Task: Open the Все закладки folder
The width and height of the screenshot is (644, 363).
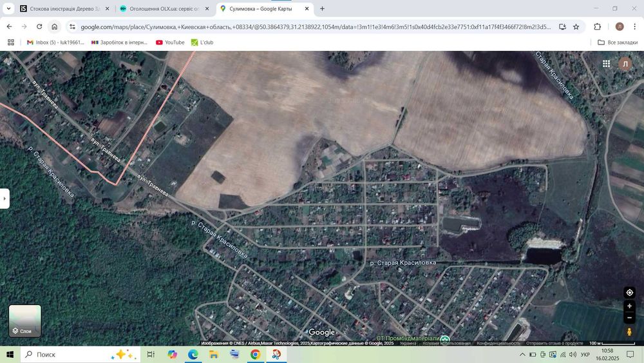Action: click(618, 43)
